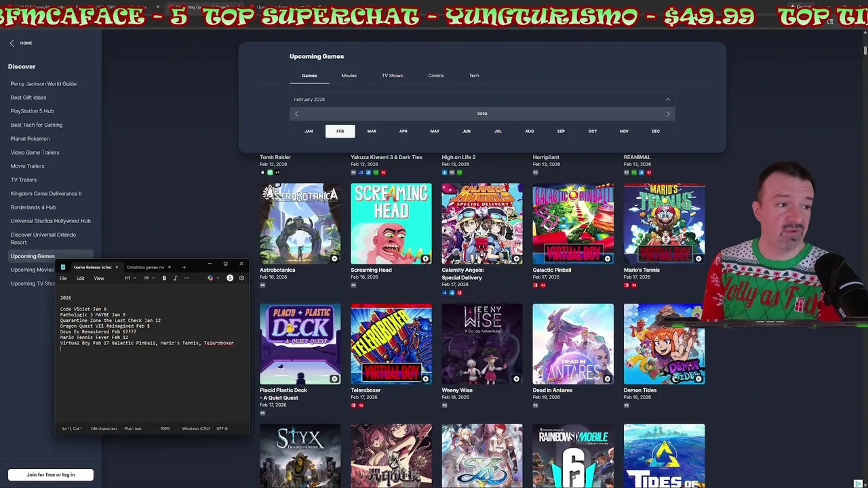Add a new Notepad tab
This screenshot has height=488, width=868.
pyautogui.click(x=184, y=267)
